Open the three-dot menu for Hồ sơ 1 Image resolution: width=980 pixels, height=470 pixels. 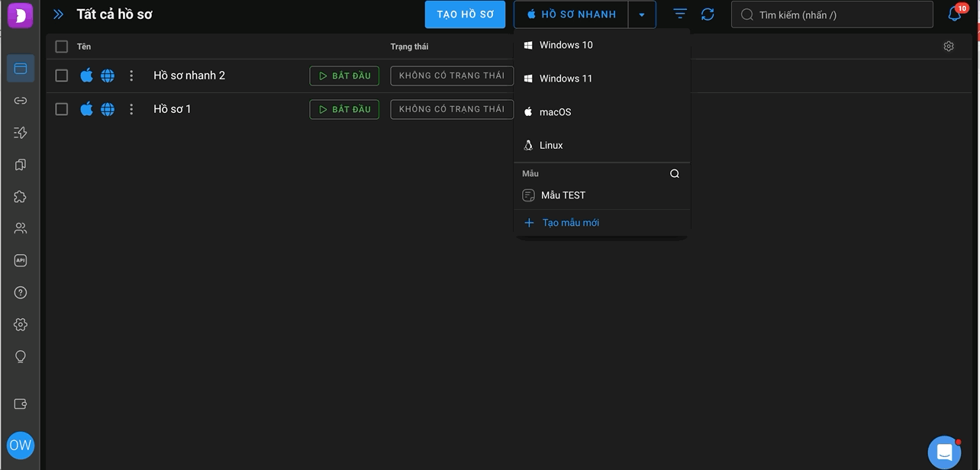(x=131, y=109)
